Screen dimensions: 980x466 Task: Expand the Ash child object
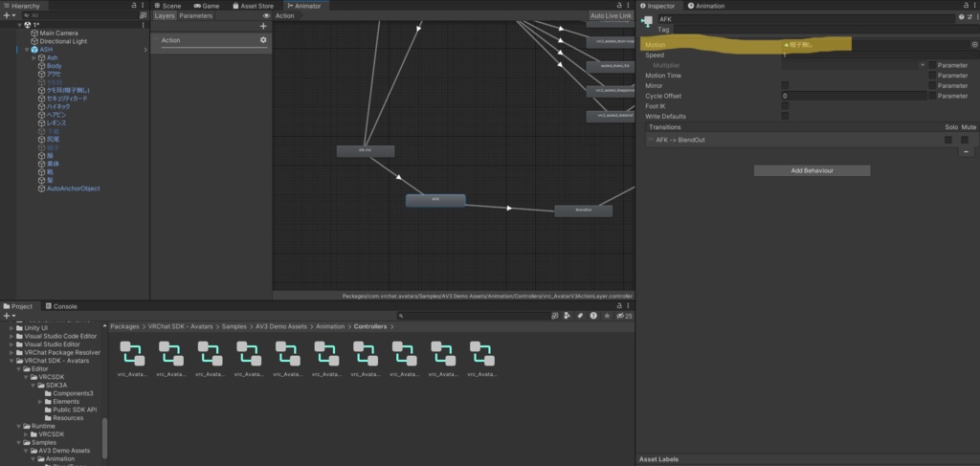click(x=33, y=57)
